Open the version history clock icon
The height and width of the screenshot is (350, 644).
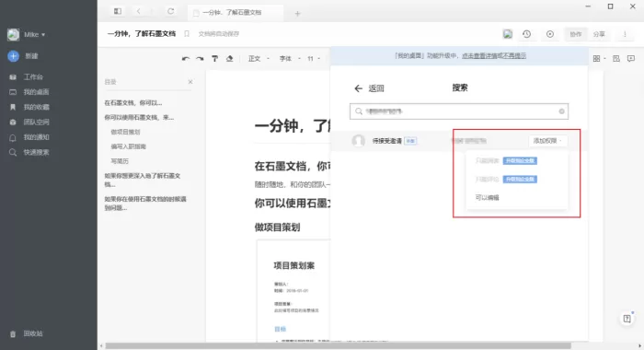[526, 34]
